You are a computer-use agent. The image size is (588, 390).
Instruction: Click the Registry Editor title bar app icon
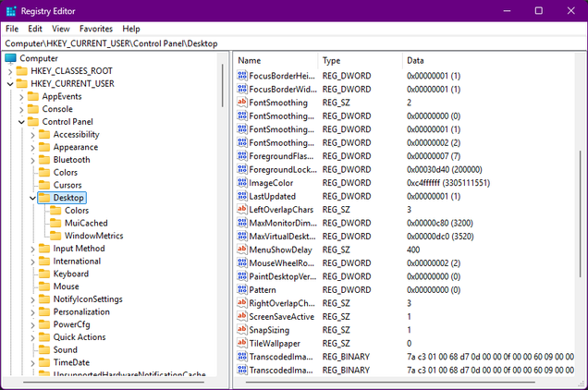11,11
